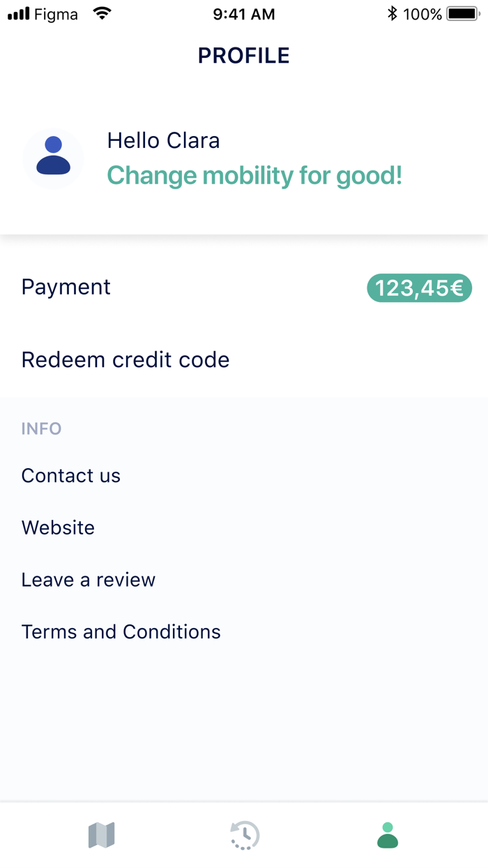The width and height of the screenshot is (488, 868).
Task: Tap the Change mobility for good slogan
Action: click(x=254, y=175)
